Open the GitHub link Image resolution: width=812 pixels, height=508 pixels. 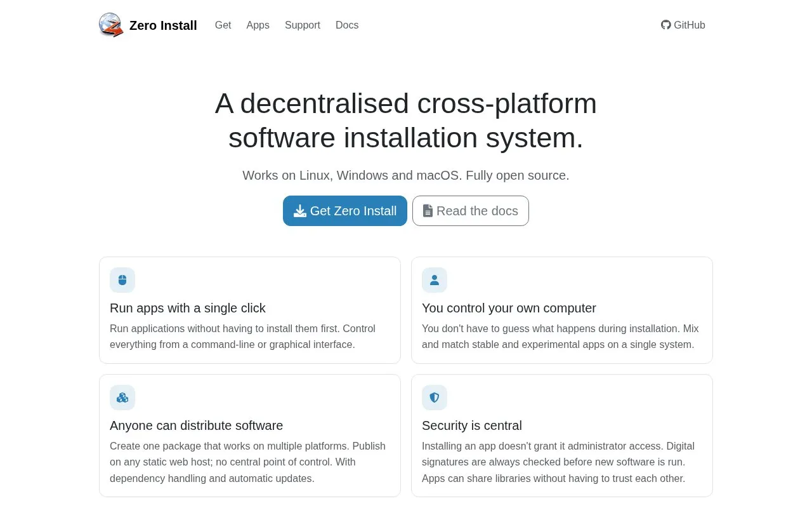(683, 25)
